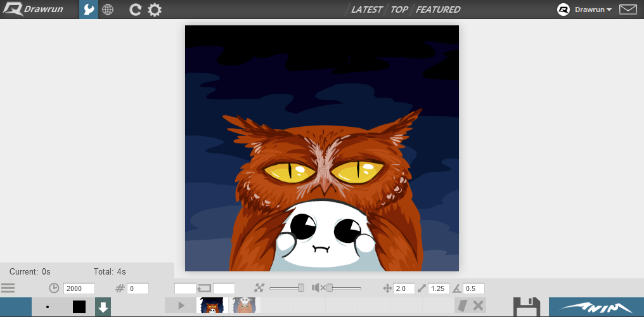Edit the frame number field 0
Screen dimensions: 644x317
(138, 288)
